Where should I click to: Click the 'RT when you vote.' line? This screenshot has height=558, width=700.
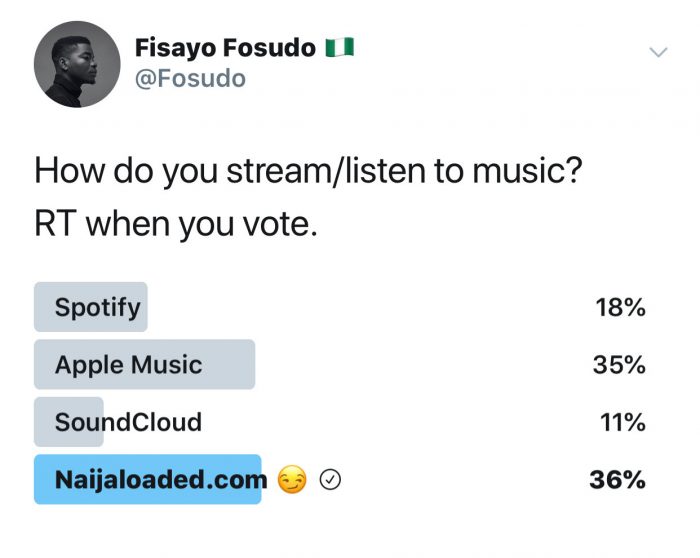tap(176, 225)
